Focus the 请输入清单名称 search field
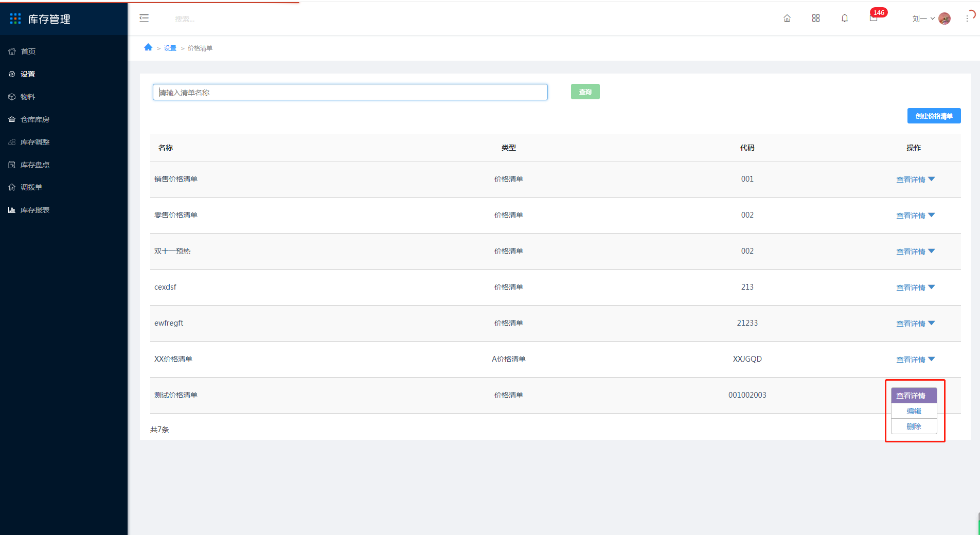Image resolution: width=980 pixels, height=535 pixels. [350, 92]
